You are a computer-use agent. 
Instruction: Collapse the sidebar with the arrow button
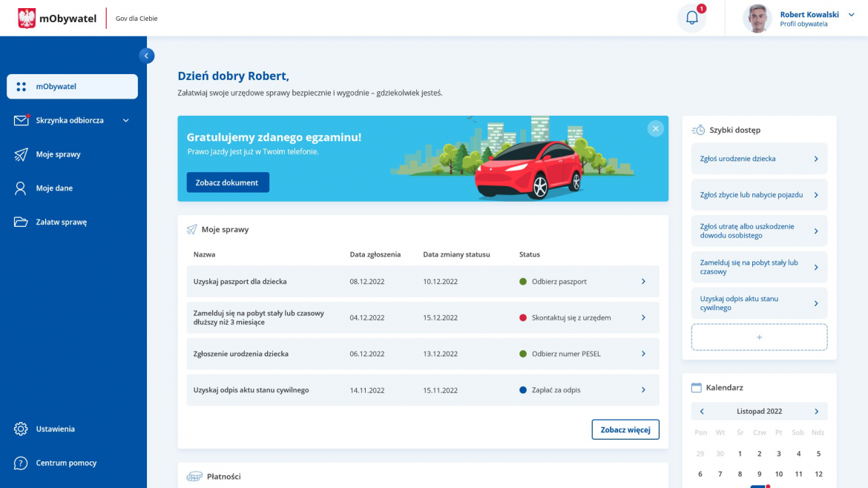[x=147, y=56]
